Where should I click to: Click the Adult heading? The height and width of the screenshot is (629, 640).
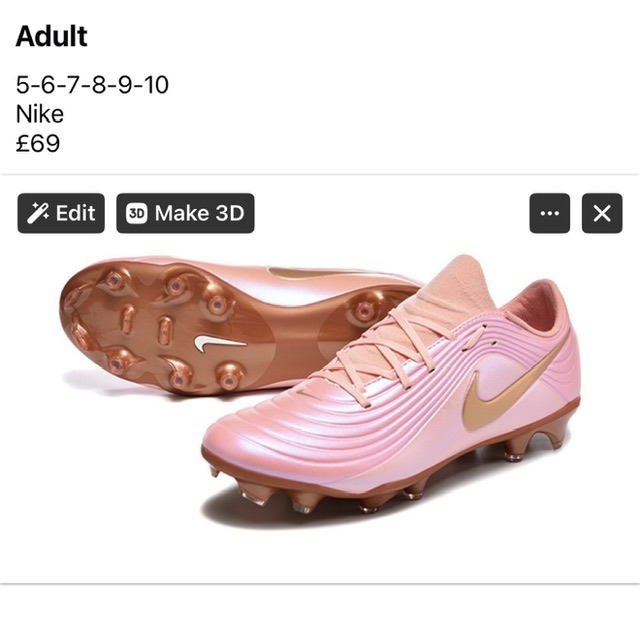(52, 37)
